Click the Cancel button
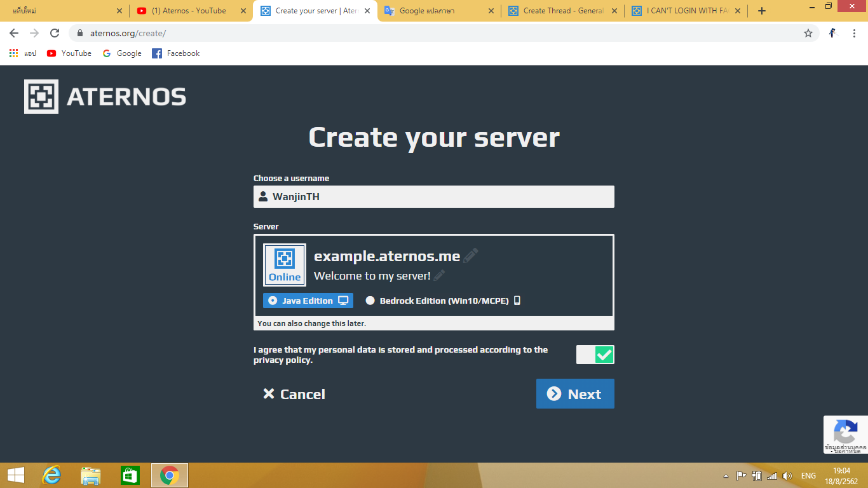Viewport: 868px width, 488px height. pos(294,394)
